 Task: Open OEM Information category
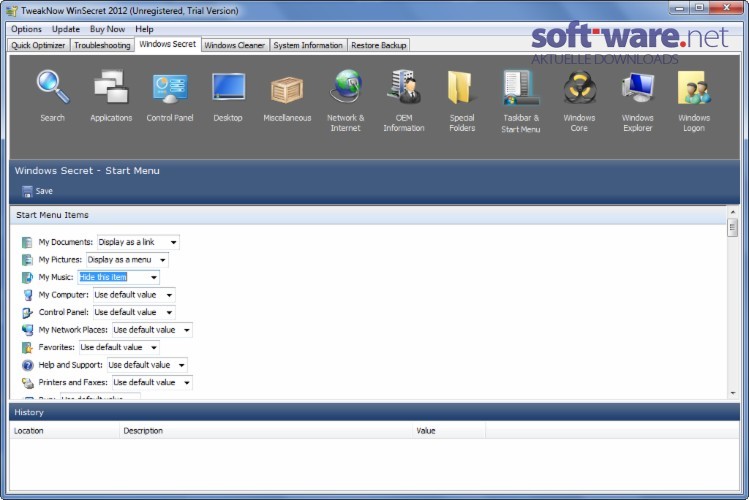[x=404, y=87]
